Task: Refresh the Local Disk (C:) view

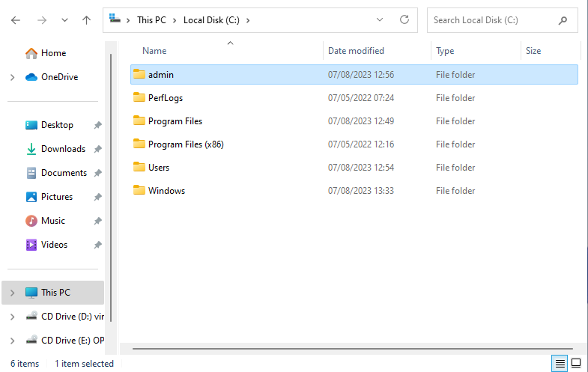Action: tap(404, 20)
